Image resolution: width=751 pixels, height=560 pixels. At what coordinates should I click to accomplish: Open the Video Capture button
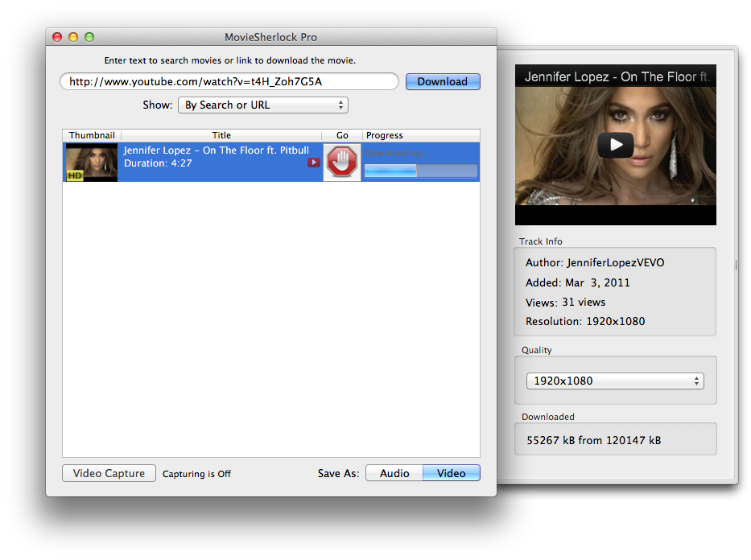pos(109,473)
